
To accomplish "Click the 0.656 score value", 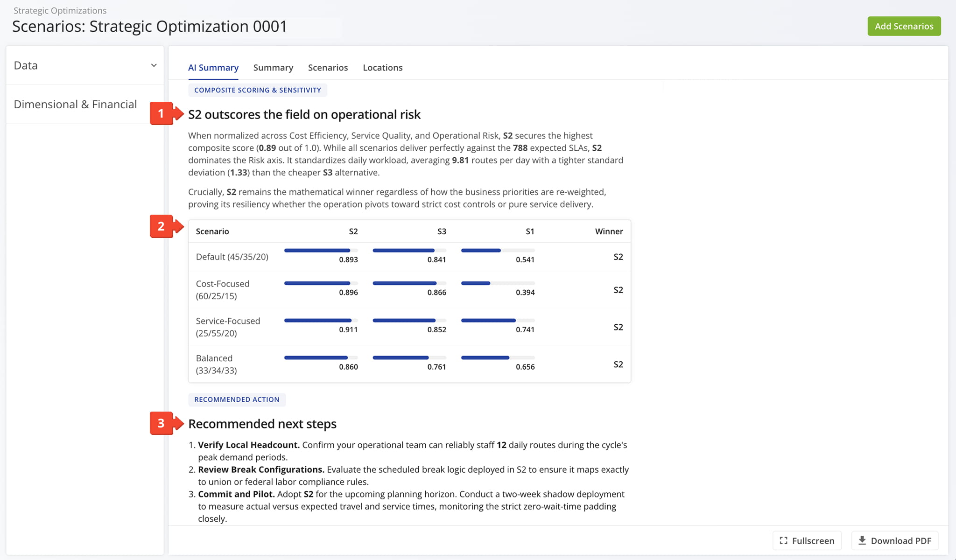I will [525, 367].
